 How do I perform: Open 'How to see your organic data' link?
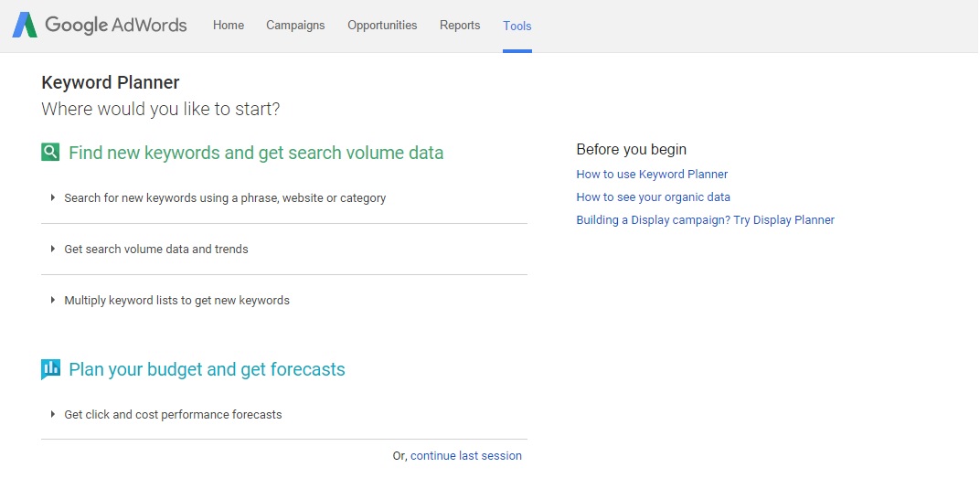653,197
